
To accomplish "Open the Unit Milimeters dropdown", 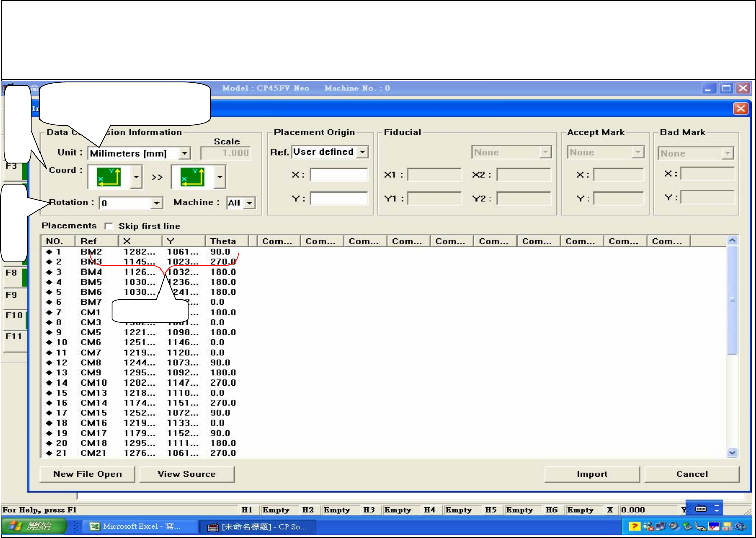I will coord(185,153).
